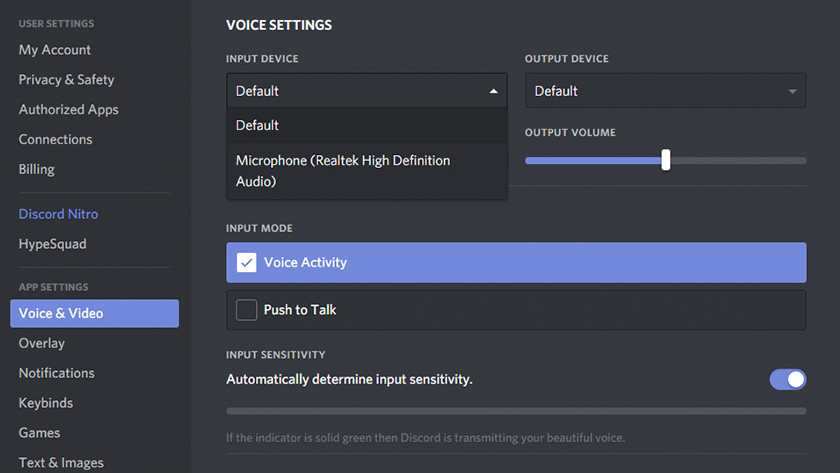
Task: Enable the Push to Talk checkbox
Action: [x=247, y=310]
